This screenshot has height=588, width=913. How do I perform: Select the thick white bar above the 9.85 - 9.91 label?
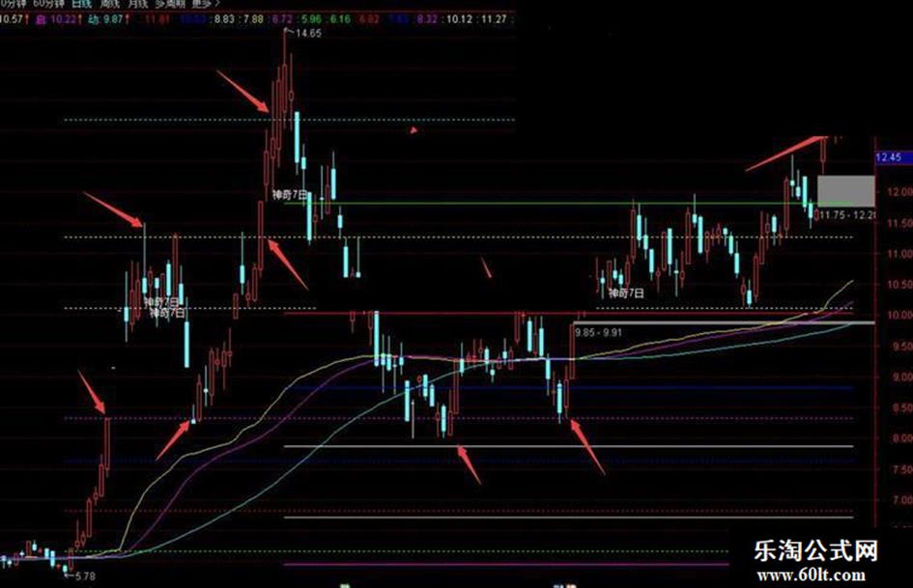[x=724, y=322]
